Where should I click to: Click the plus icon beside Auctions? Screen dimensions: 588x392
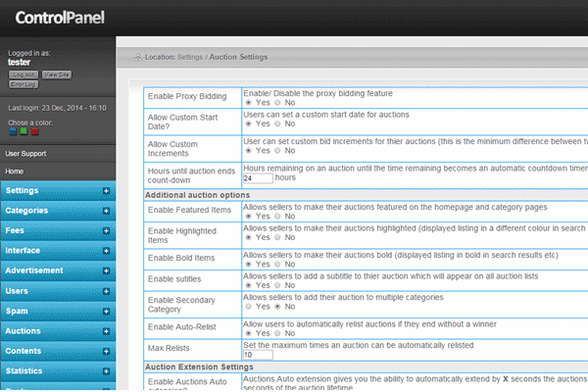point(106,331)
